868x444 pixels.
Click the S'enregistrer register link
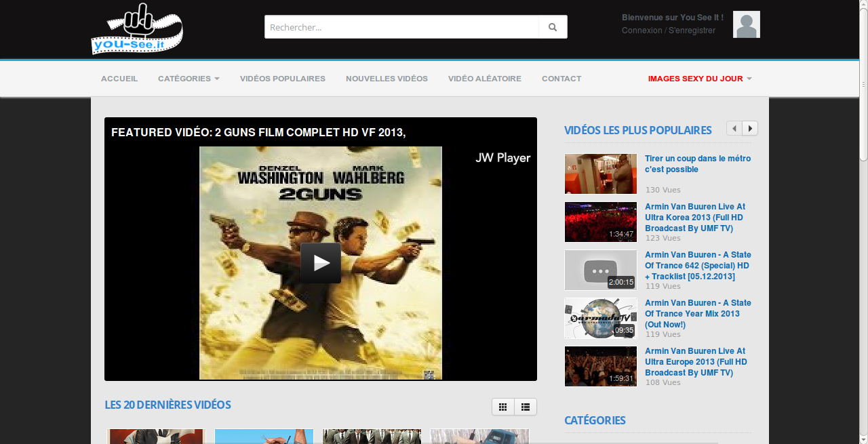(x=692, y=31)
